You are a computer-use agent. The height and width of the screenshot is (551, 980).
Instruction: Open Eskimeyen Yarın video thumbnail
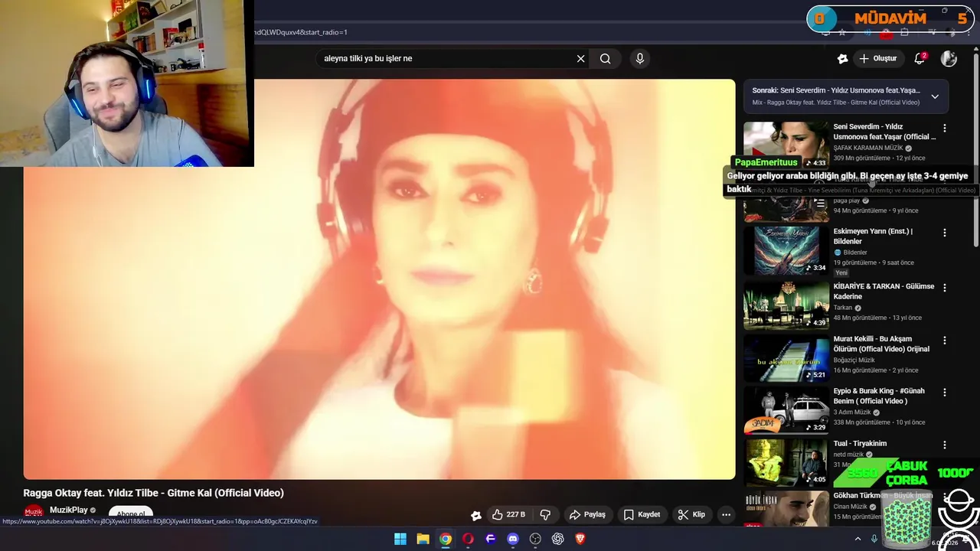click(786, 250)
